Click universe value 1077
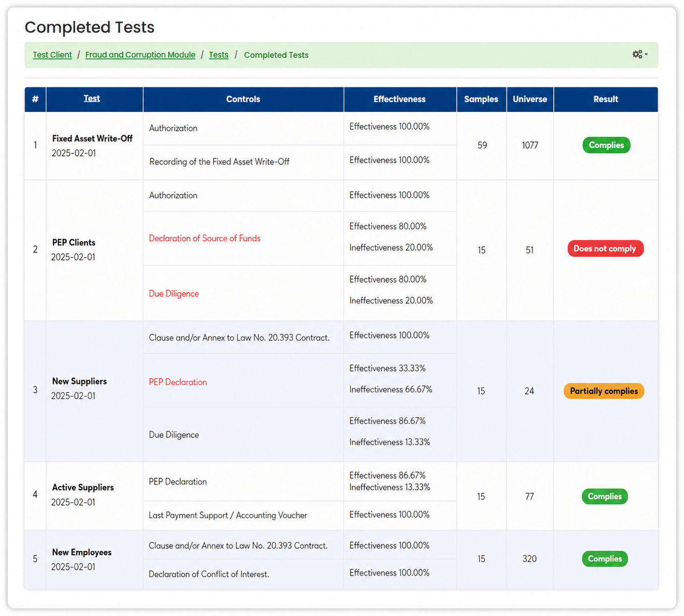The width and height of the screenshot is (684, 616). 530,145
